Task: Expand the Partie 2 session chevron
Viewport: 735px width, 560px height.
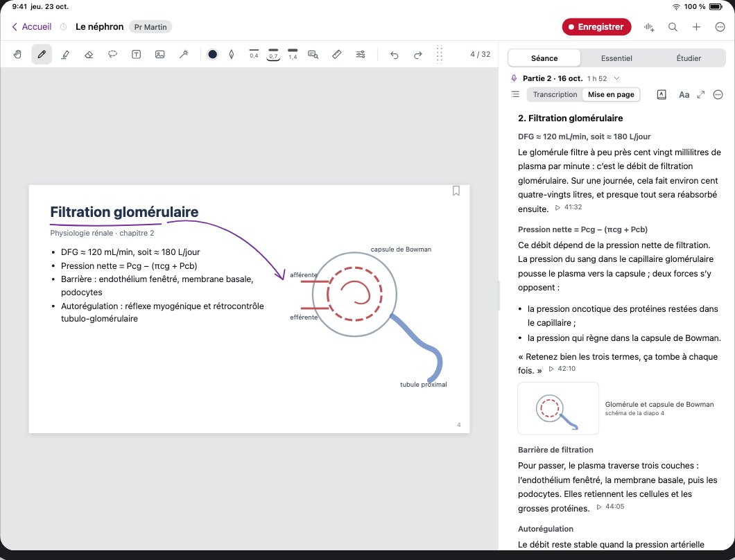Action: pos(617,78)
